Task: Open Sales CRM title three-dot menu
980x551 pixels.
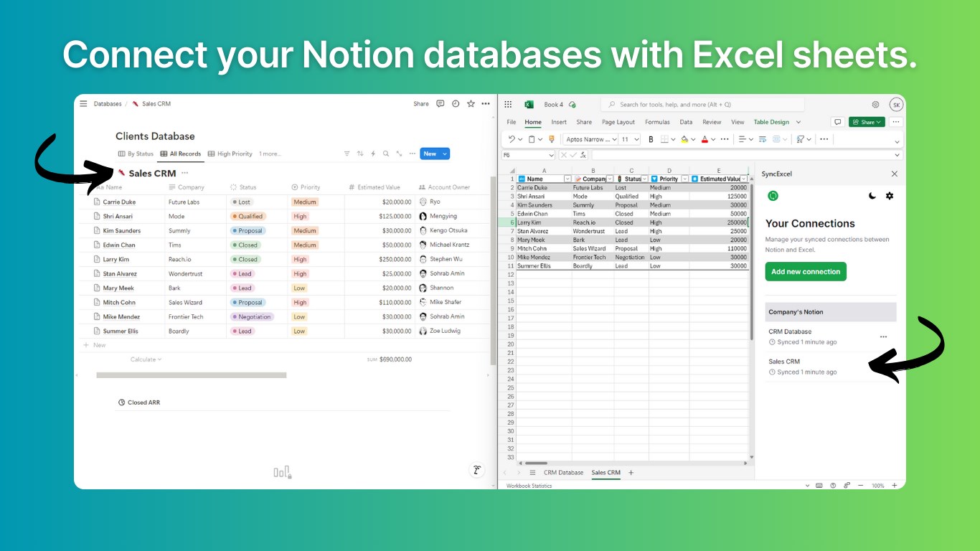Action: (x=184, y=173)
